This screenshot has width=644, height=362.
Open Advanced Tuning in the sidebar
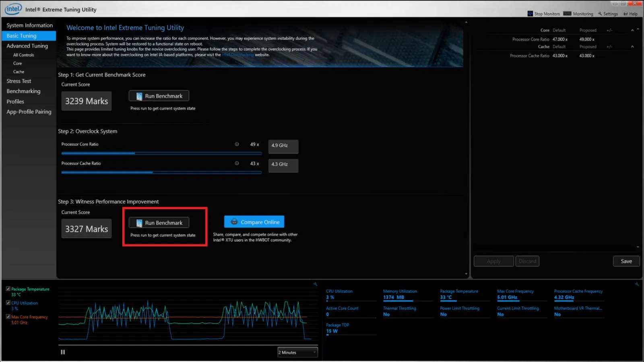tap(27, 46)
